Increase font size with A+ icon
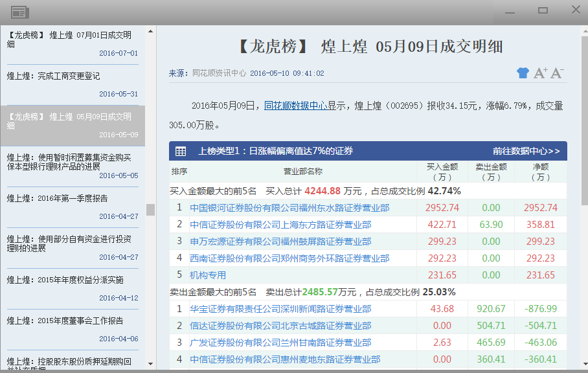588x373 pixels. [540, 73]
